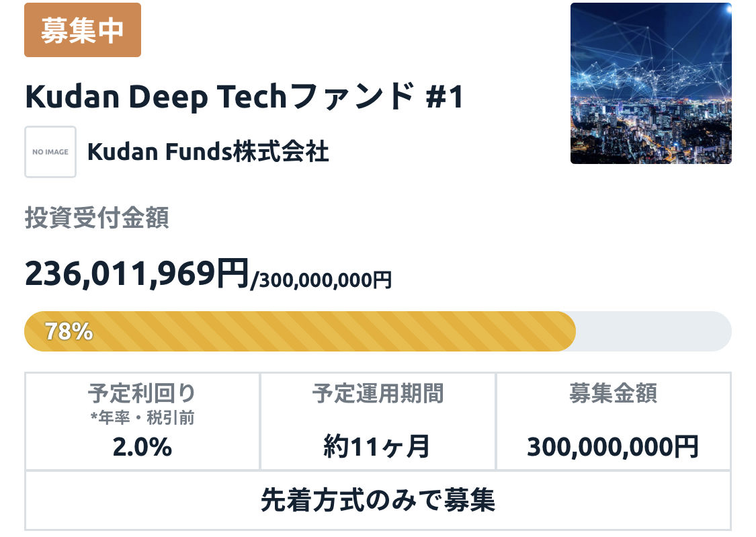Click the 予定運用期間 header cell

tap(378, 393)
